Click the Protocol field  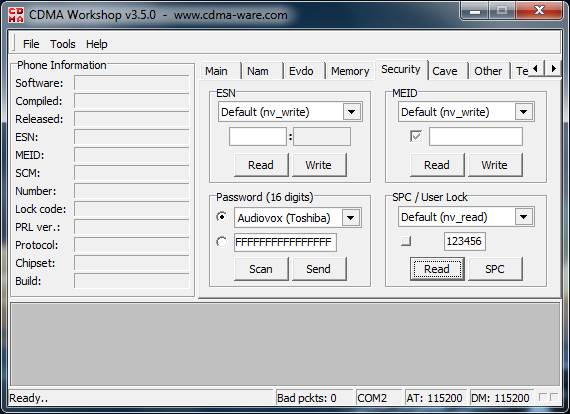pyautogui.click(x=132, y=245)
